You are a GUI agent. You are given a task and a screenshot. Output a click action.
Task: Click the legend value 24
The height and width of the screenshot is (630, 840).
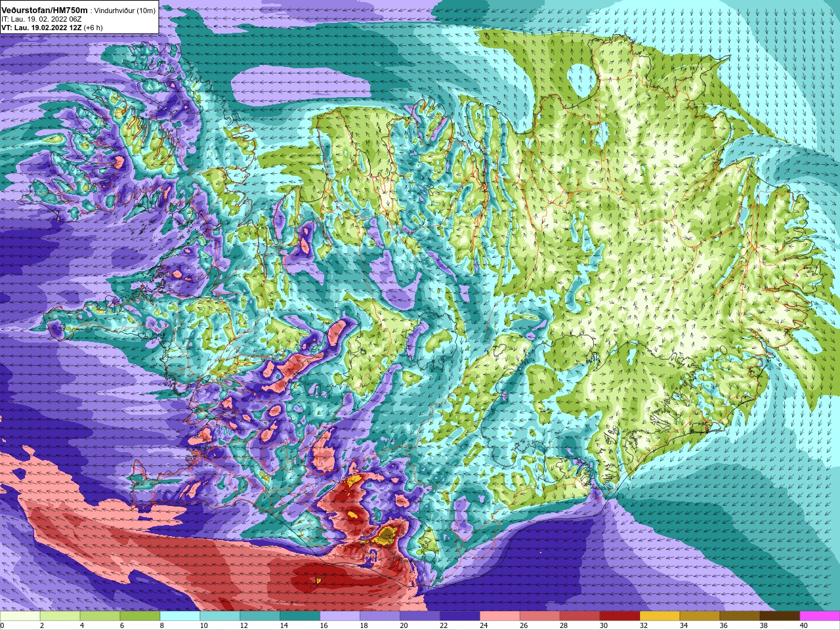(484, 625)
